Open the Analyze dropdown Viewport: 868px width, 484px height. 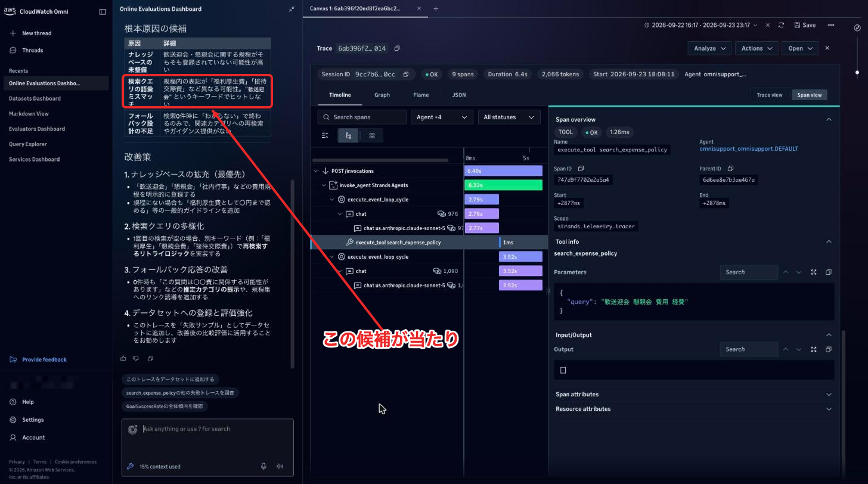pyautogui.click(x=709, y=48)
